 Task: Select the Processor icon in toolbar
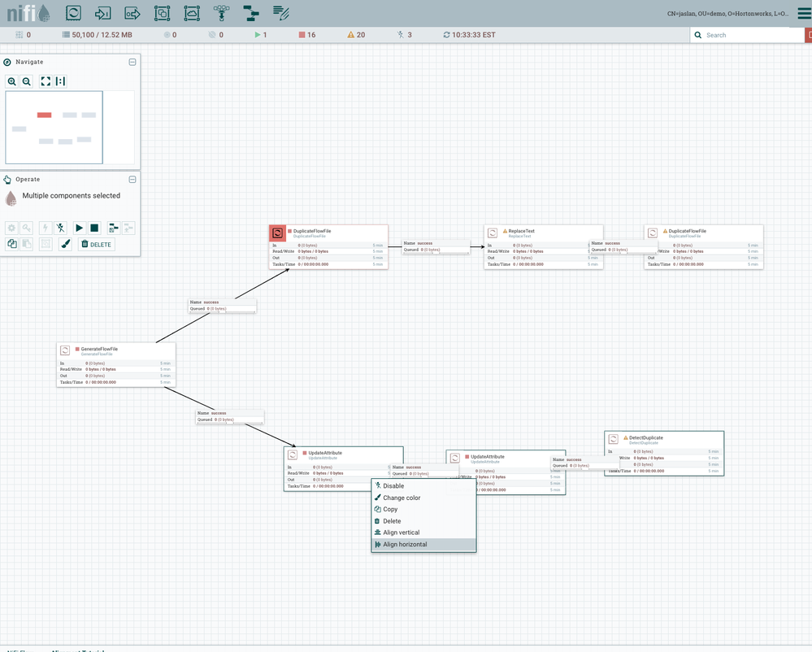tap(73, 13)
